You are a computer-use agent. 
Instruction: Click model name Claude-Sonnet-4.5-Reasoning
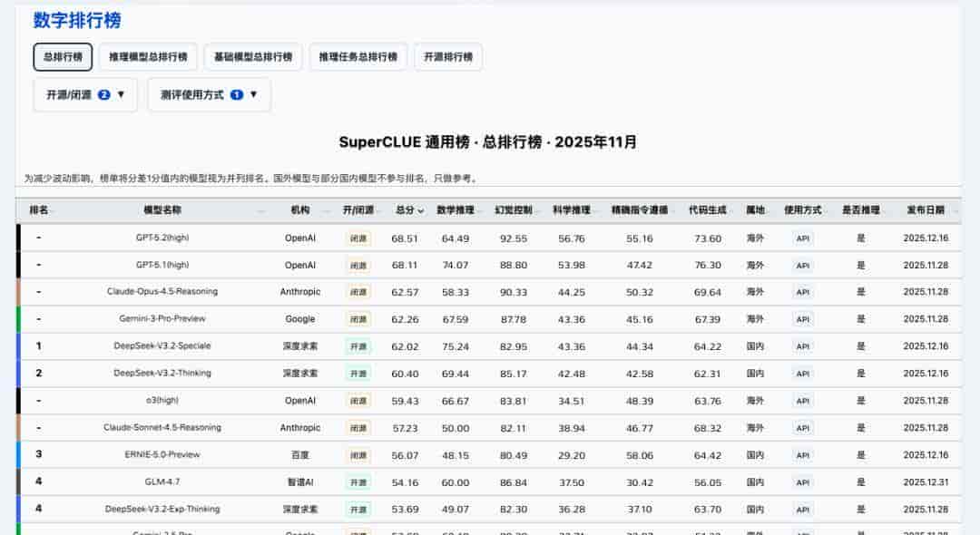(x=162, y=428)
